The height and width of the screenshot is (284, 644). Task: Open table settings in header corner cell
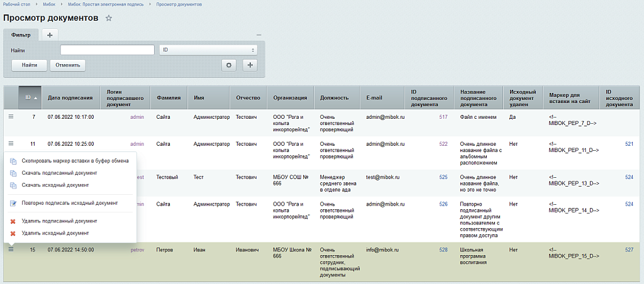click(x=11, y=97)
